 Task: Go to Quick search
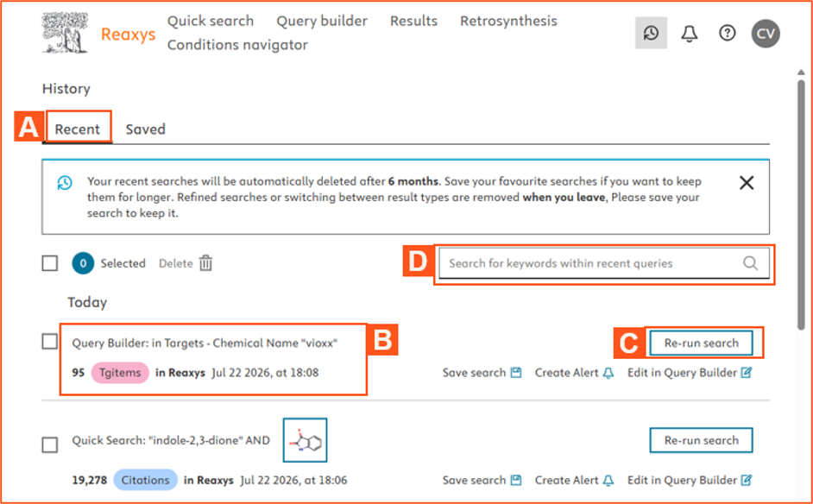pos(211,21)
